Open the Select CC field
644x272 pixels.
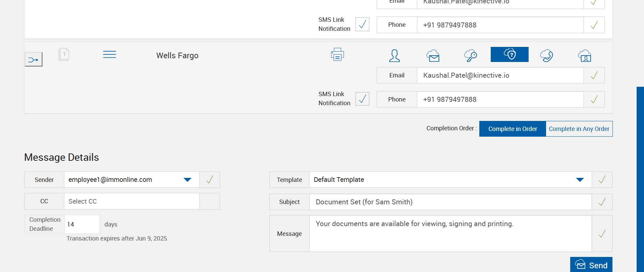[131, 201]
